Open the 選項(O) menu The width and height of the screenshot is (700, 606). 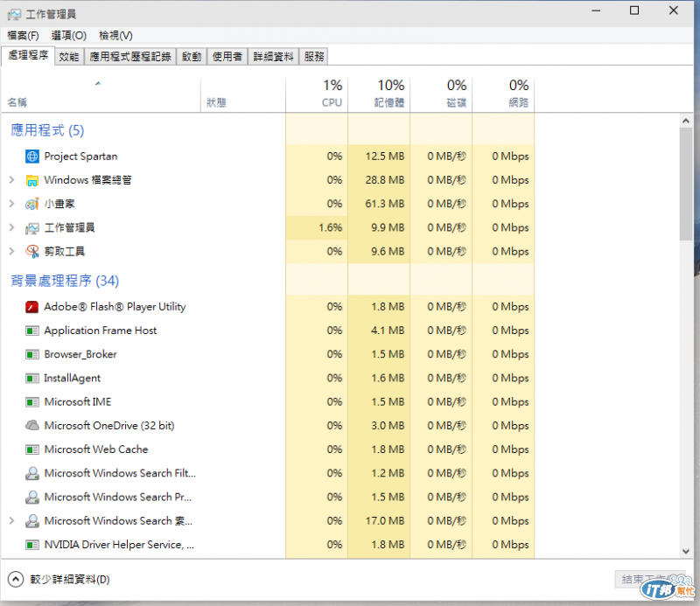point(69,35)
